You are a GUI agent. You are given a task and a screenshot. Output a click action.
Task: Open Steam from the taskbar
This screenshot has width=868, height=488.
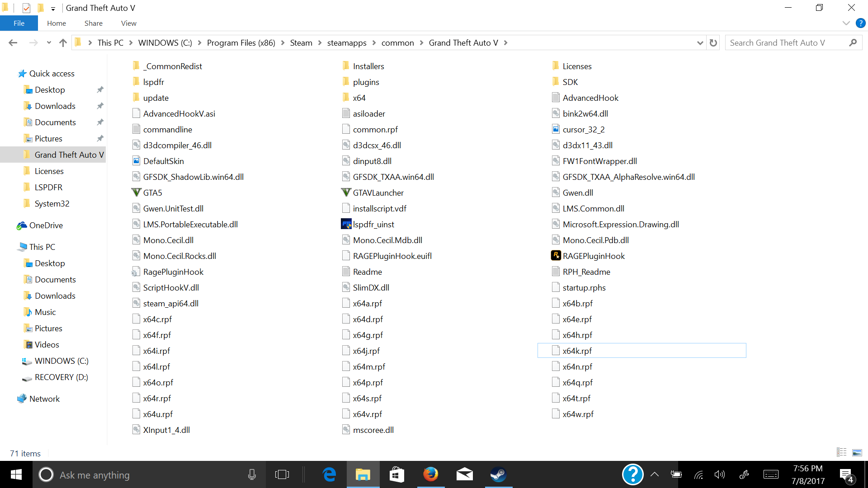[x=498, y=474]
